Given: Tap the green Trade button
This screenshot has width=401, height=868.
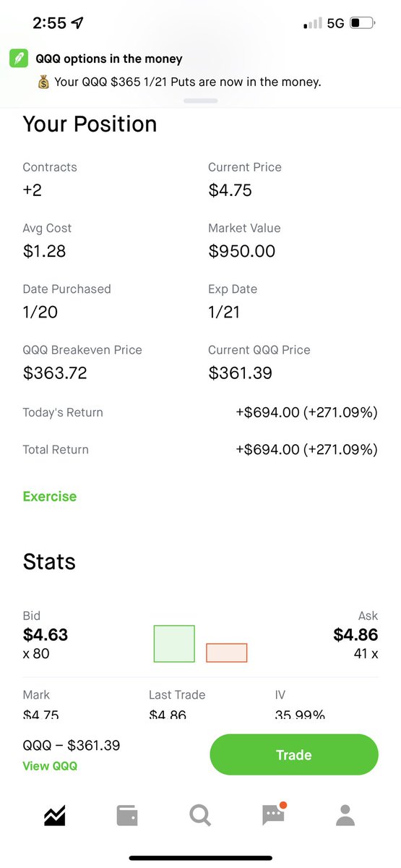Looking at the screenshot, I should pos(293,754).
